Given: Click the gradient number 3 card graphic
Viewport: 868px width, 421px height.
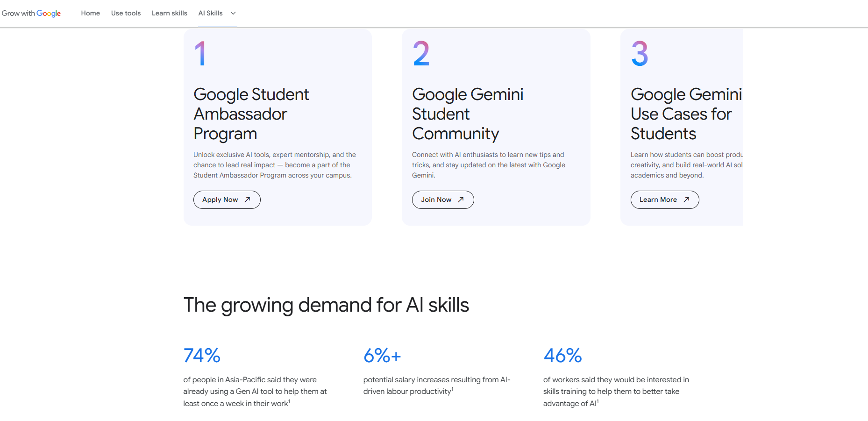Looking at the screenshot, I should click(x=640, y=54).
